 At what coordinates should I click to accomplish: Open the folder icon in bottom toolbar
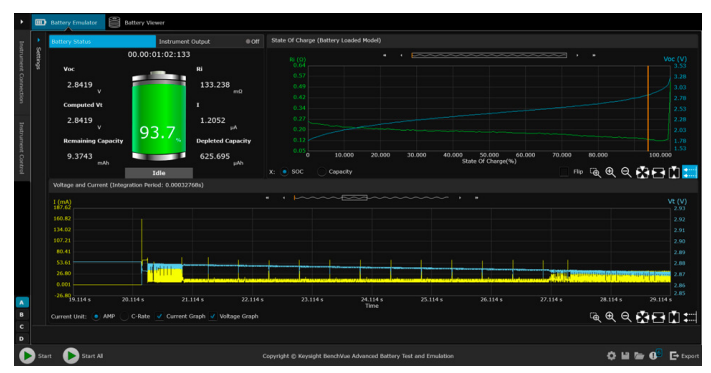(x=639, y=356)
